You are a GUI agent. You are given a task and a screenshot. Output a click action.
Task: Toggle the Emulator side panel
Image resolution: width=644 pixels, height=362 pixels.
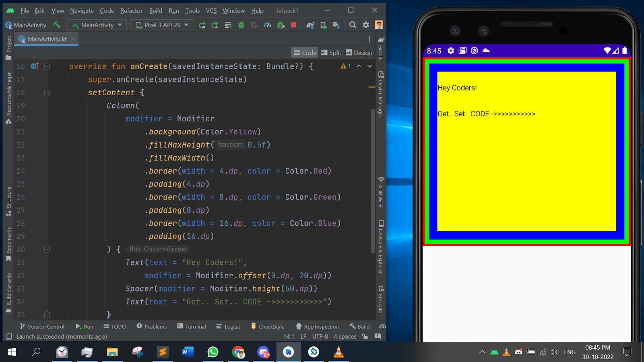(381, 300)
